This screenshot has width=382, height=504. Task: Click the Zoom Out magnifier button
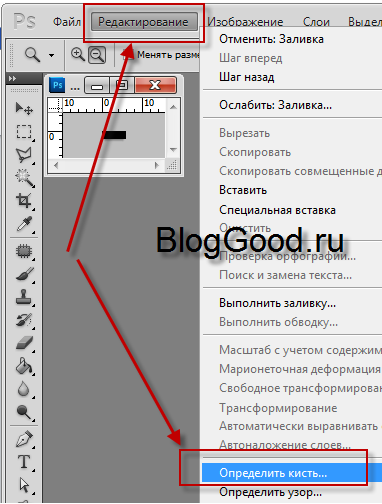point(97,55)
